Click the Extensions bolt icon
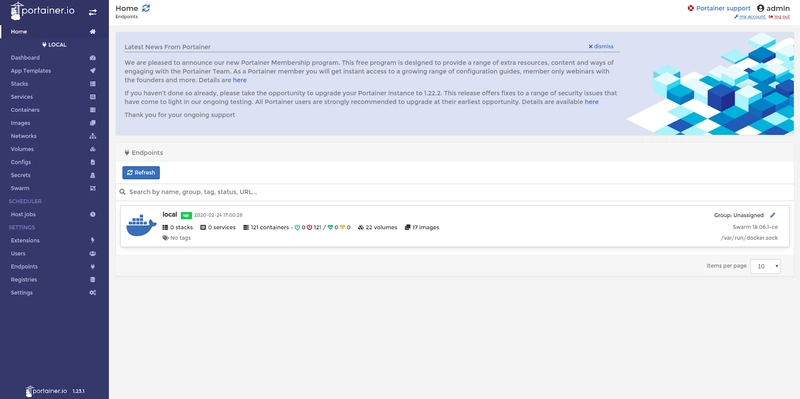This screenshot has height=399, width=800. point(92,240)
